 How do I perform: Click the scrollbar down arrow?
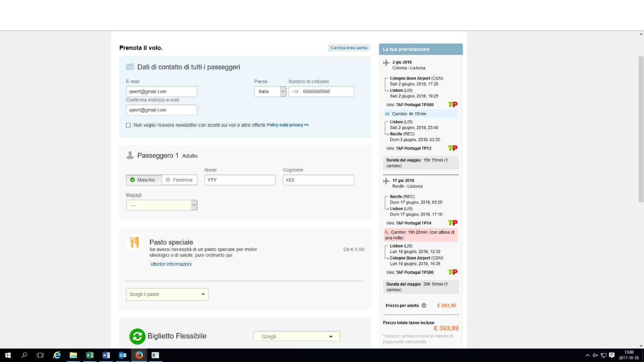click(641, 346)
